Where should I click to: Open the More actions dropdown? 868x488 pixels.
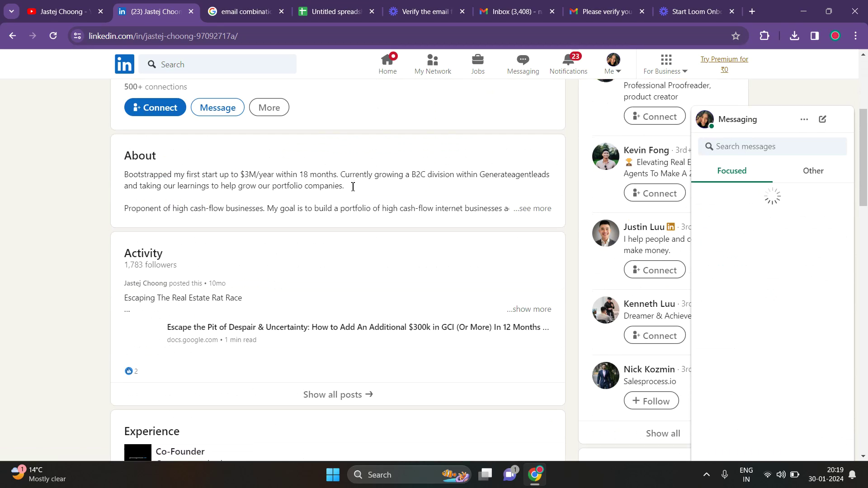tap(269, 108)
